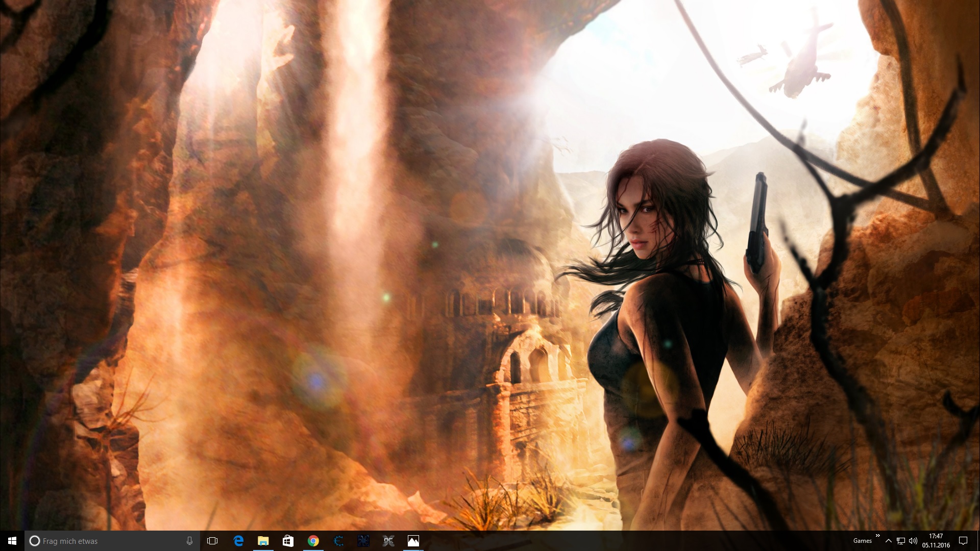This screenshot has width=980, height=551.
Task: Switch to the Photos app
Action: (x=413, y=541)
